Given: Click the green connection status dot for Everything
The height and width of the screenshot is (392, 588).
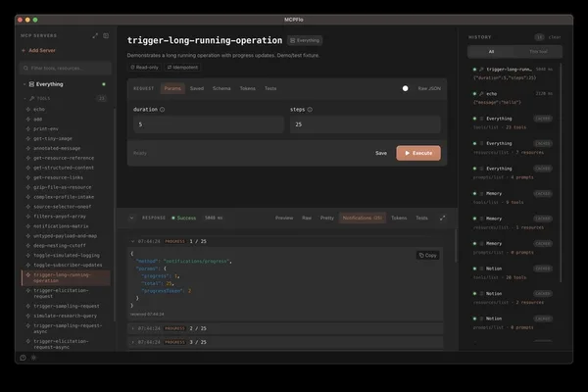Looking at the screenshot, I should point(104,84).
